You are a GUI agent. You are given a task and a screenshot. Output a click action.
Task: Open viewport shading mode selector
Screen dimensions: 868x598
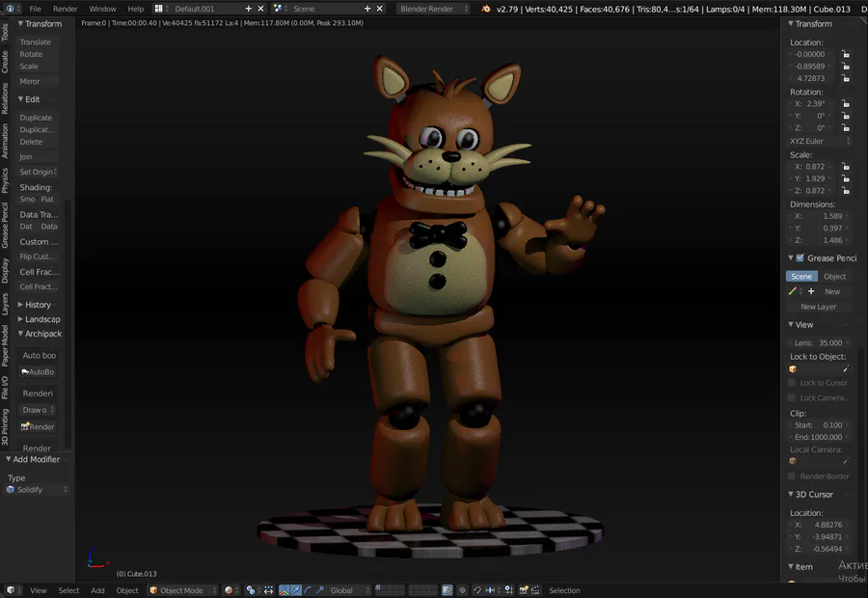click(231, 590)
